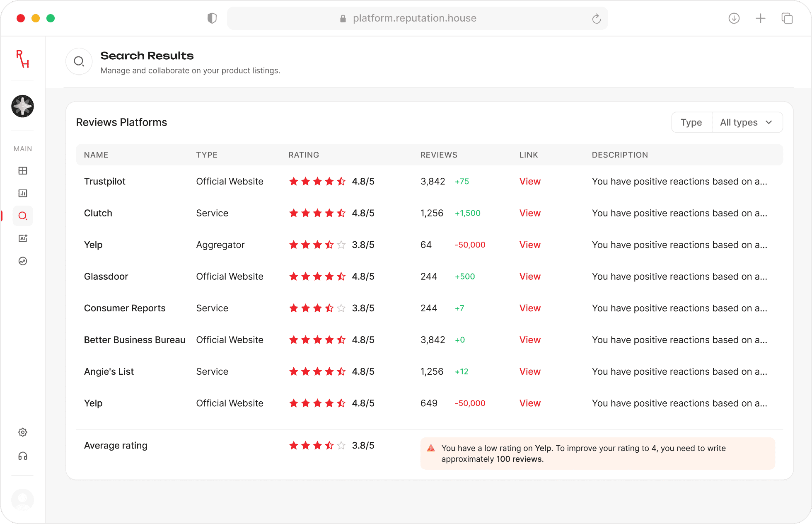This screenshot has width=812, height=524.
Task: Open the workspace avatar with star
Action: coord(22,106)
